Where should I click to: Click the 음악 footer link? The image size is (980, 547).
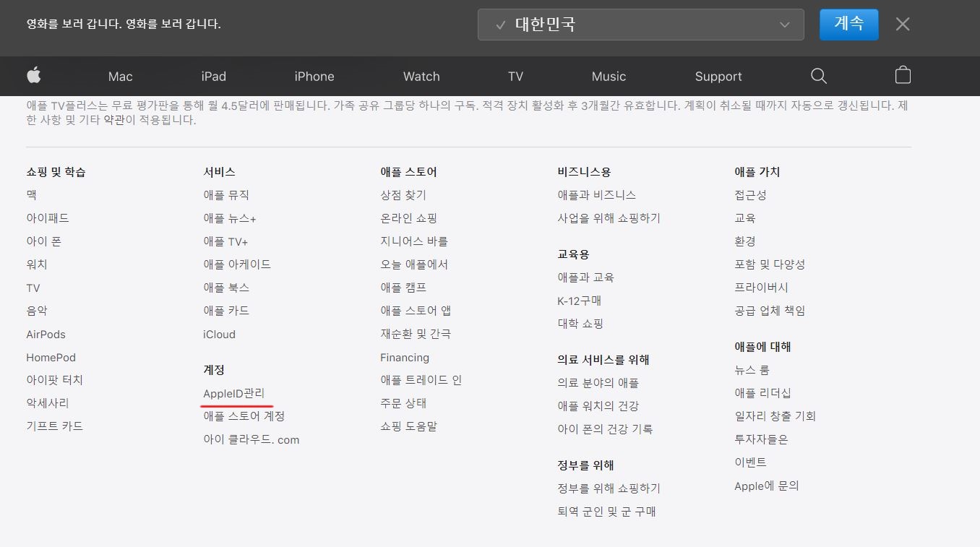tap(37, 311)
